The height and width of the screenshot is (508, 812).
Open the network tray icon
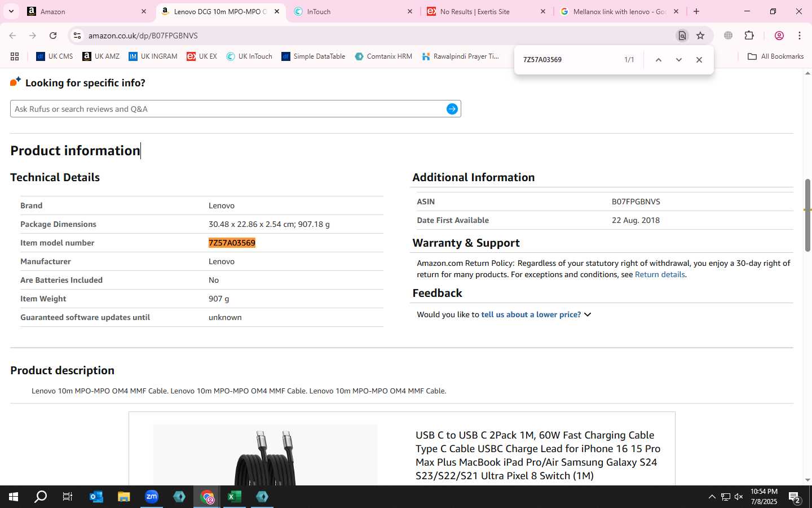point(726,497)
